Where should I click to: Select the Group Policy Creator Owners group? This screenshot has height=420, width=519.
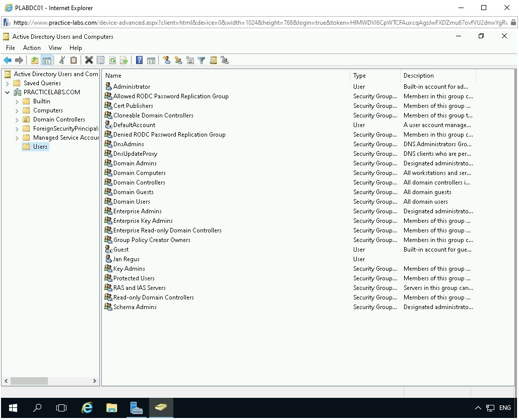152,240
